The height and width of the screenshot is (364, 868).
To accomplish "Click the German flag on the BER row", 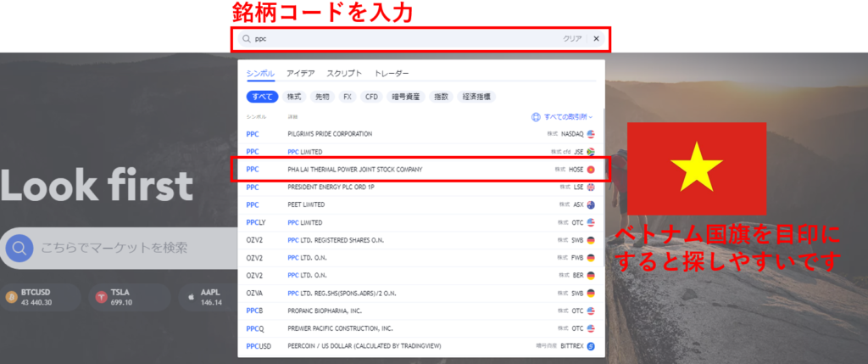I will 591,276.
